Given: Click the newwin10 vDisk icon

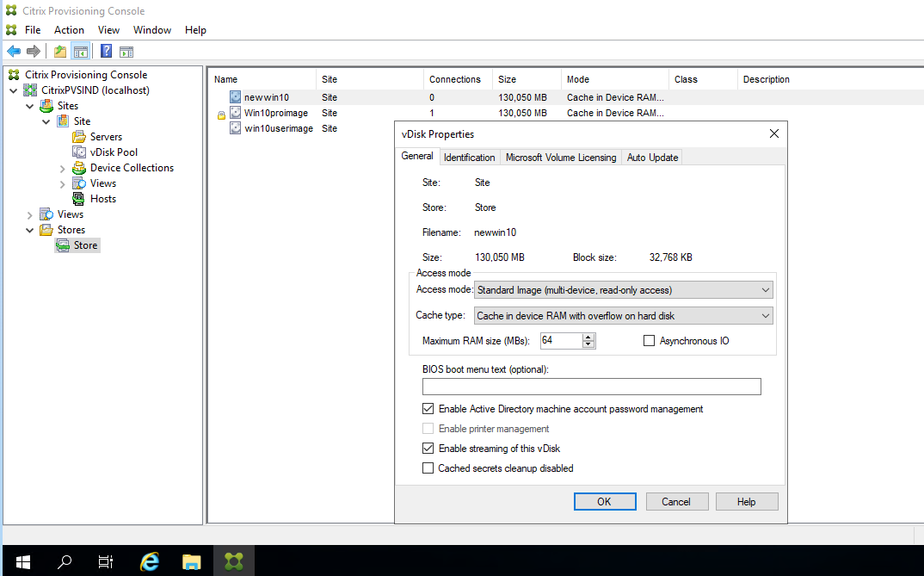Looking at the screenshot, I should point(235,97).
